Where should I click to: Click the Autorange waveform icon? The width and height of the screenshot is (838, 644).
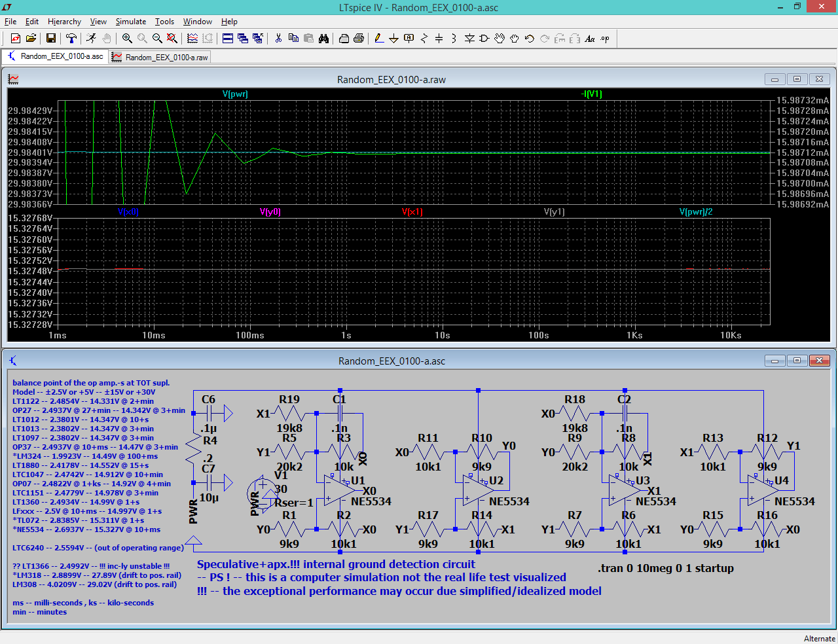[x=192, y=39]
